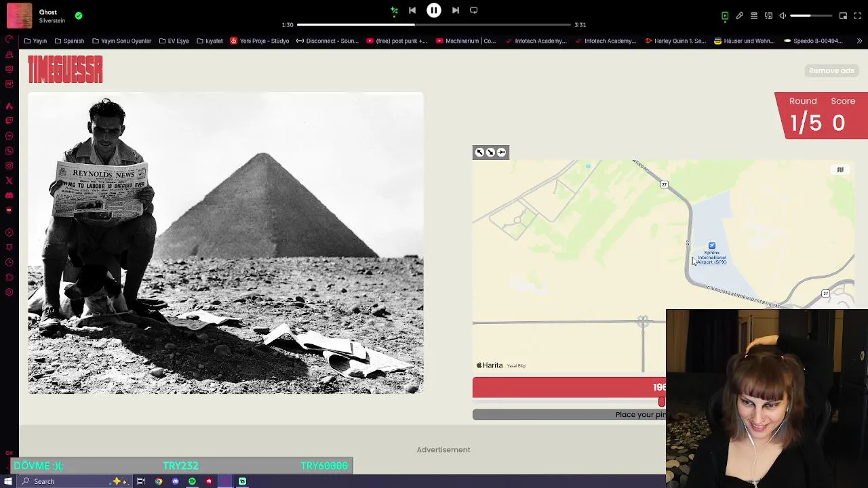Skip to the previous track
The height and width of the screenshot is (488, 868).
point(412,10)
